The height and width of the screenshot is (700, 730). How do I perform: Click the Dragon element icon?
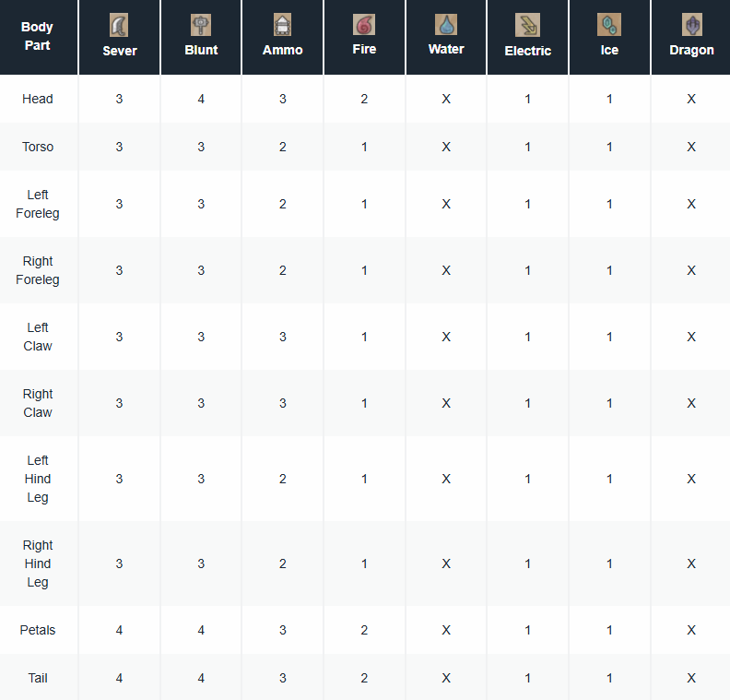point(691,25)
